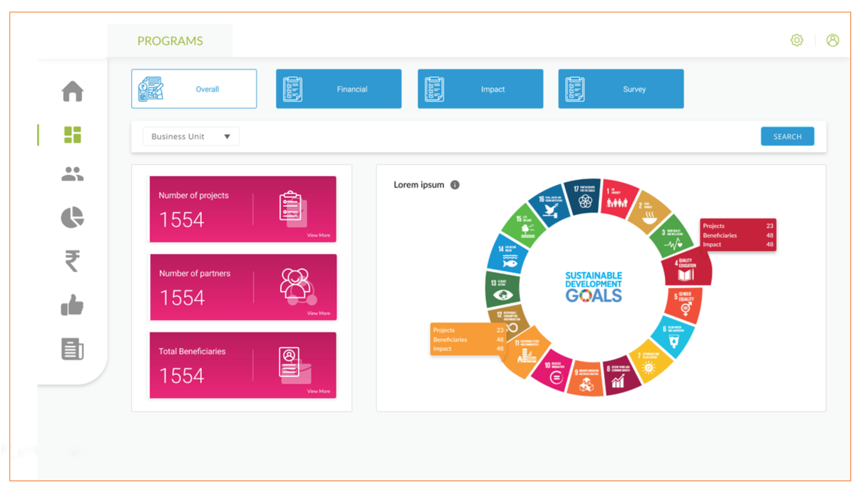Open the rupee finance sidebar icon
The height and width of the screenshot is (488, 868).
pos(72,260)
